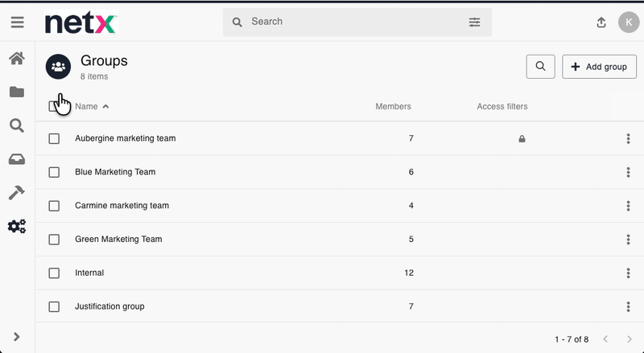Open actions menu for Carmine marketing team

point(628,206)
